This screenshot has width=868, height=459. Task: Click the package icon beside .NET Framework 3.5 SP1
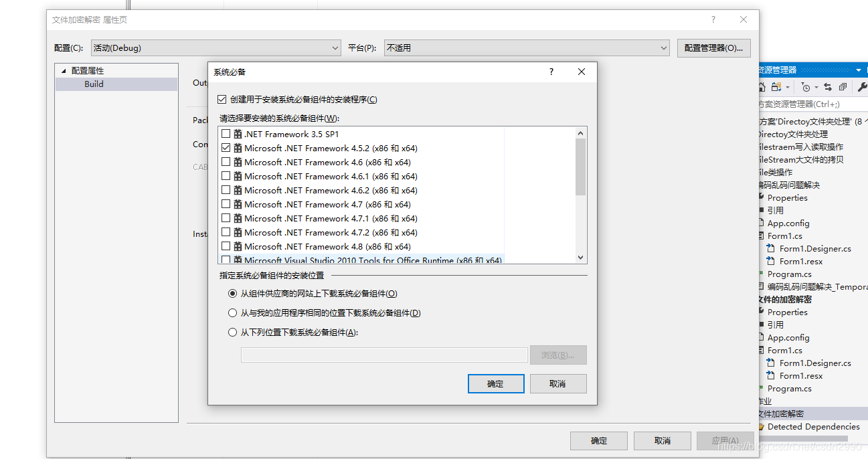tap(238, 134)
